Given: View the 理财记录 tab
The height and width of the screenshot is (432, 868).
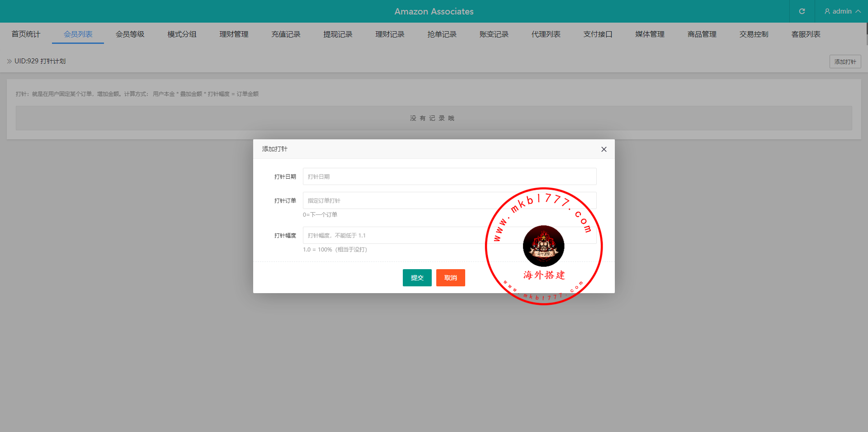Looking at the screenshot, I should click(390, 34).
